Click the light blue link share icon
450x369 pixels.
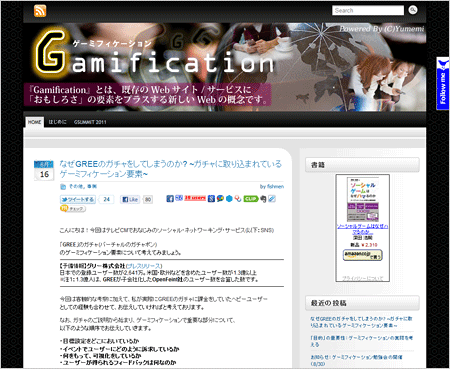click(x=272, y=199)
